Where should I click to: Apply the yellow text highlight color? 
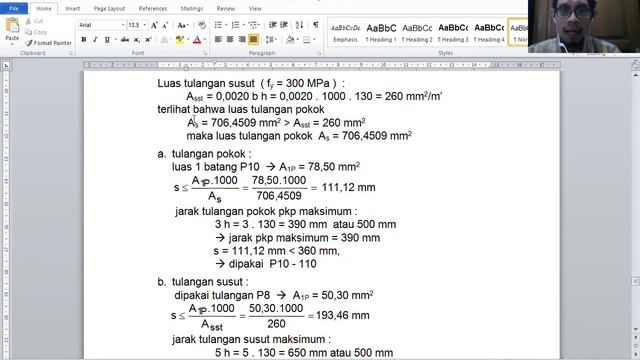pyautogui.click(x=180, y=40)
